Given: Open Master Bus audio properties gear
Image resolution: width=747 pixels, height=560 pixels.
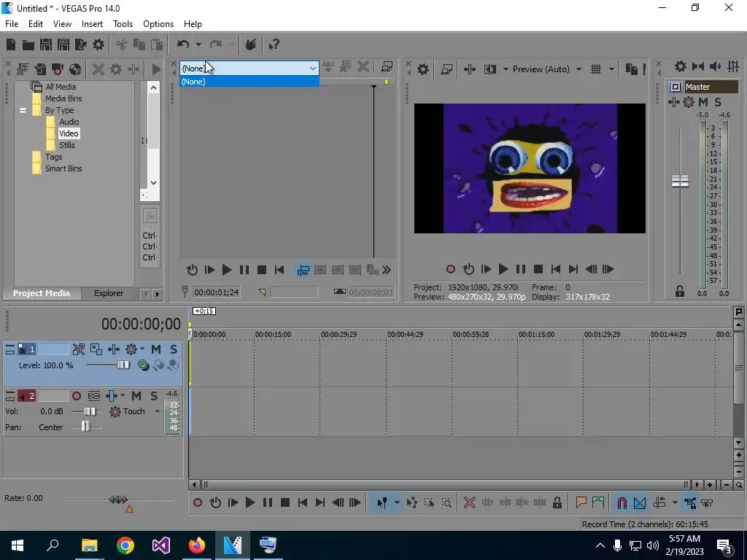Looking at the screenshot, I should pos(681,66).
